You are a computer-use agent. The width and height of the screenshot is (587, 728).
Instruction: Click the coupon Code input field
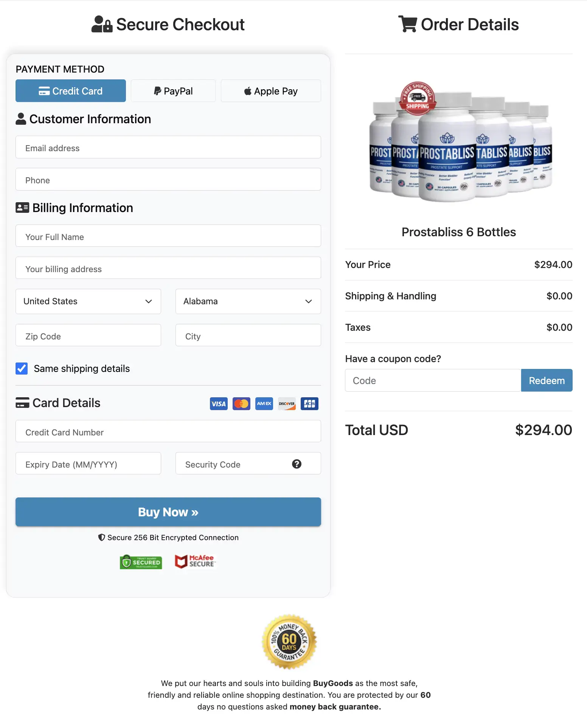[432, 380]
